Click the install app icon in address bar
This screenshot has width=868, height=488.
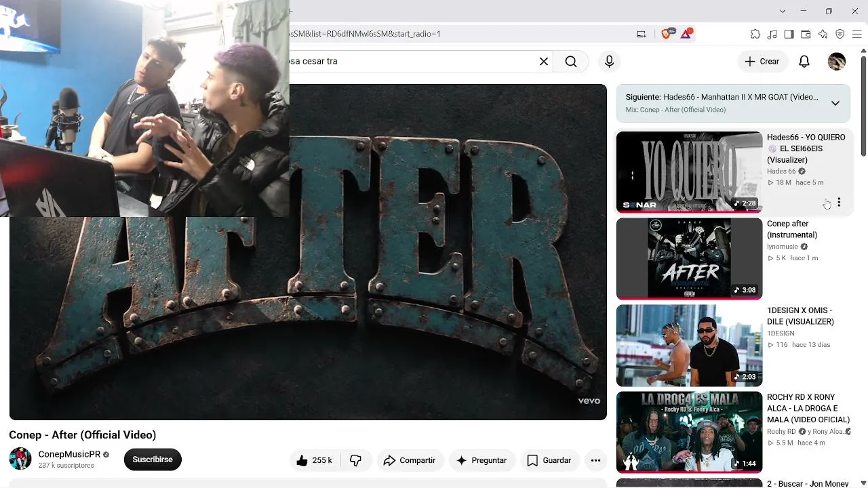click(x=641, y=34)
